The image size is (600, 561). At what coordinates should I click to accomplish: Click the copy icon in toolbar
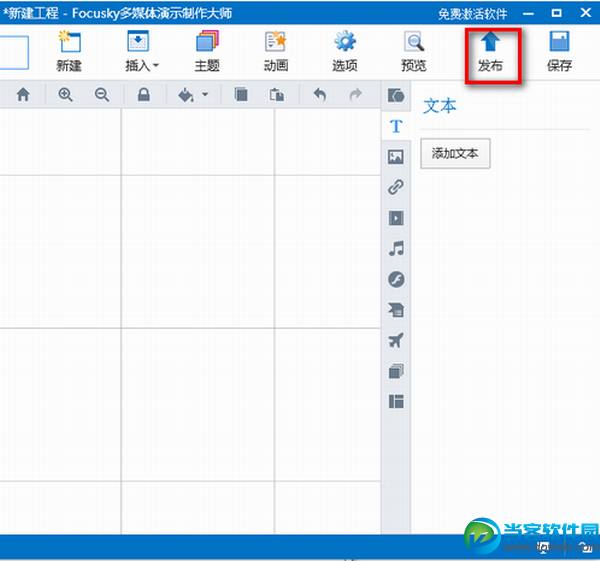tap(241, 94)
